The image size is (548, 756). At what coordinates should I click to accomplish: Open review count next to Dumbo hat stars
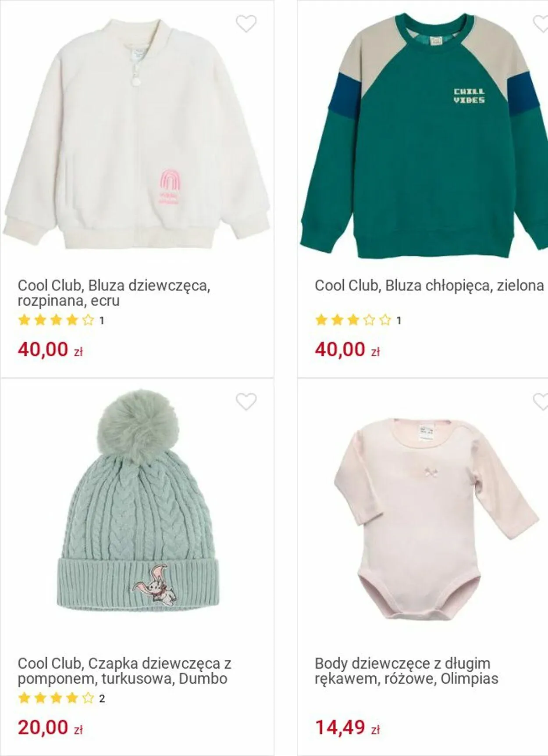coord(102,698)
